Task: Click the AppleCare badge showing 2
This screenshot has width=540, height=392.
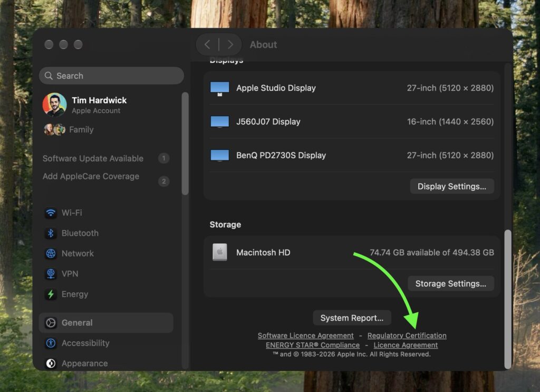Action: pyautogui.click(x=163, y=181)
